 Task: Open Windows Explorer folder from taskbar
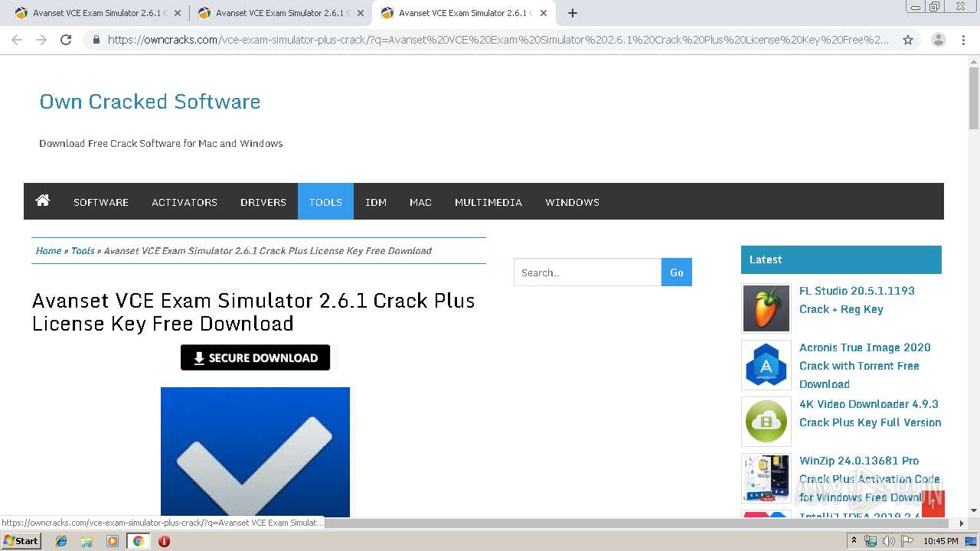point(87,541)
